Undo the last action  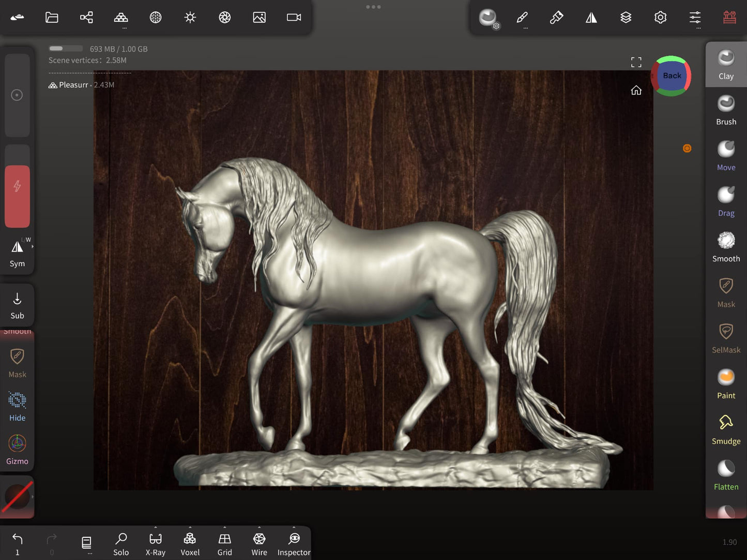click(17, 544)
